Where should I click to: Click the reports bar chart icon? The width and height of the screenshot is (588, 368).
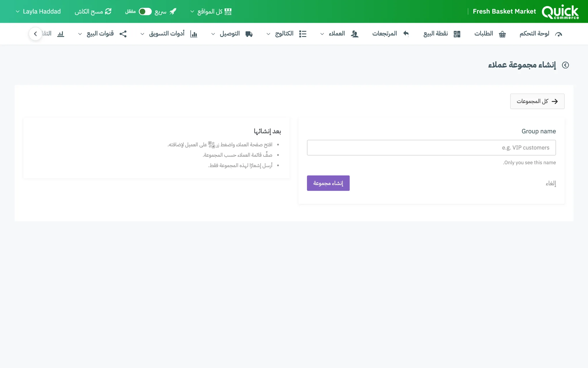click(61, 34)
